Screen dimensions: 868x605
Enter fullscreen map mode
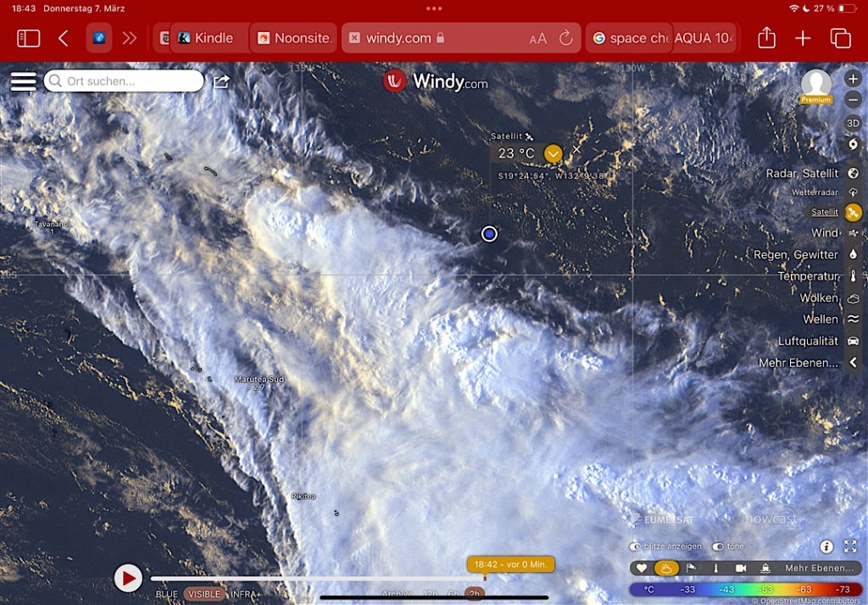click(x=850, y=547)
